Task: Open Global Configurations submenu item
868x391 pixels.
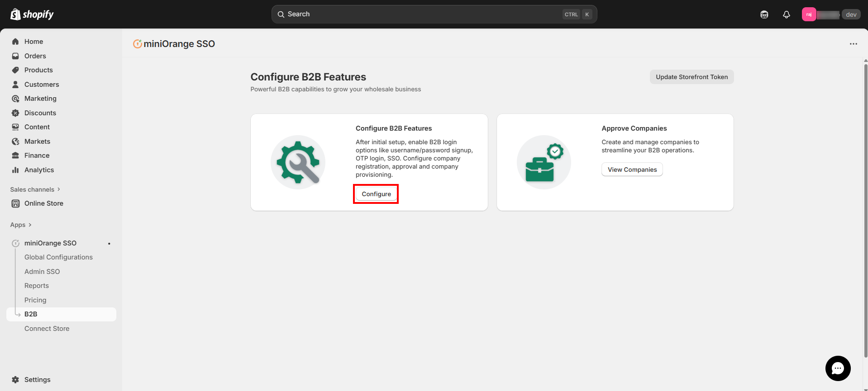Action: (58, 257)
